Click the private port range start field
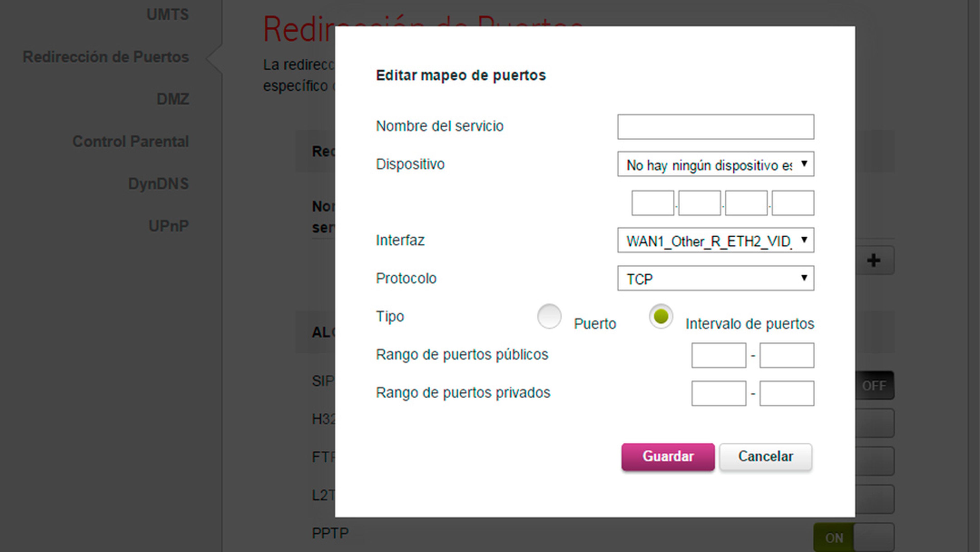Image resolution: width=980 pixels, height=552 pixels. tap(719, 393)
